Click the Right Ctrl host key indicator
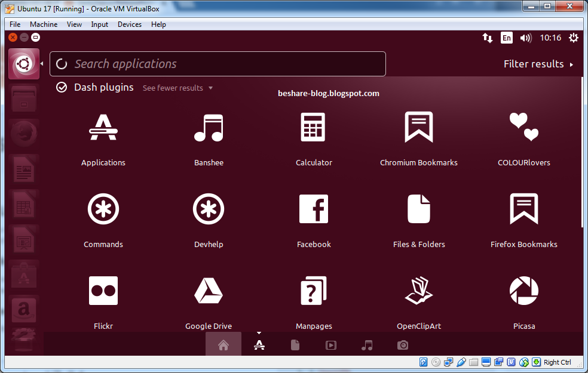588x373 pixels. [558, 362]
